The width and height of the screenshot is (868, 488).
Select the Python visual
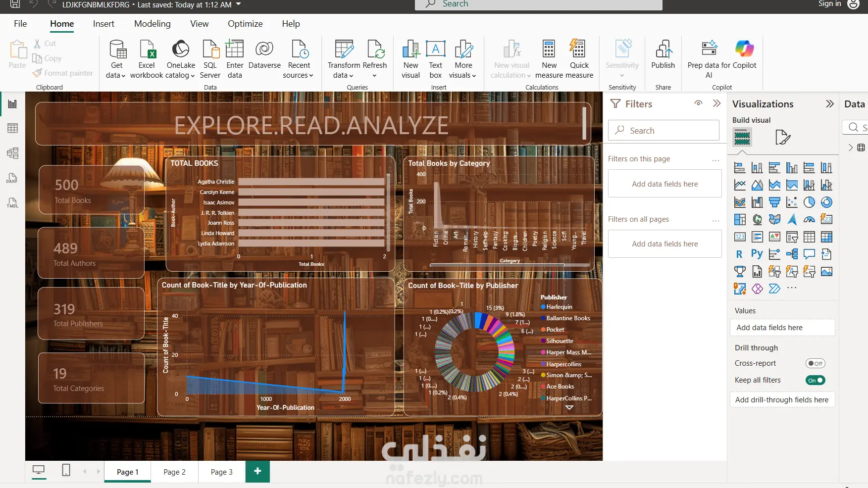pyautogui.click(x=757, y=254)
